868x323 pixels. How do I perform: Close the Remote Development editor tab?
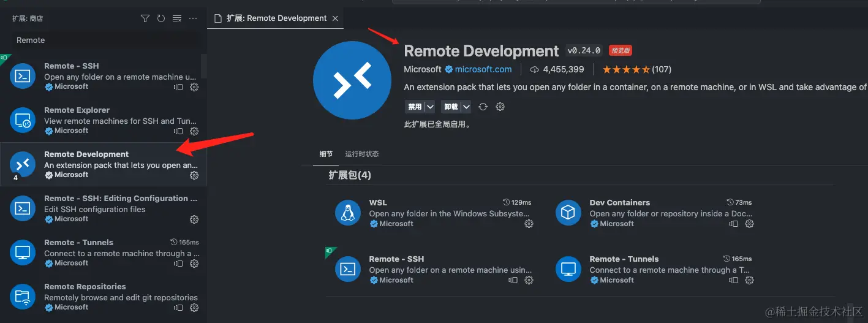(335, 18)
